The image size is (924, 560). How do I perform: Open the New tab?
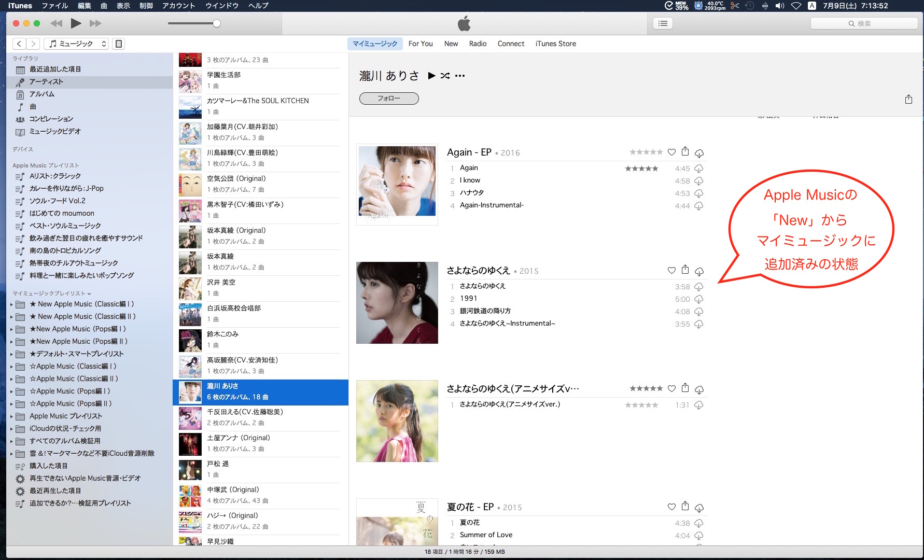click(451, 44)
